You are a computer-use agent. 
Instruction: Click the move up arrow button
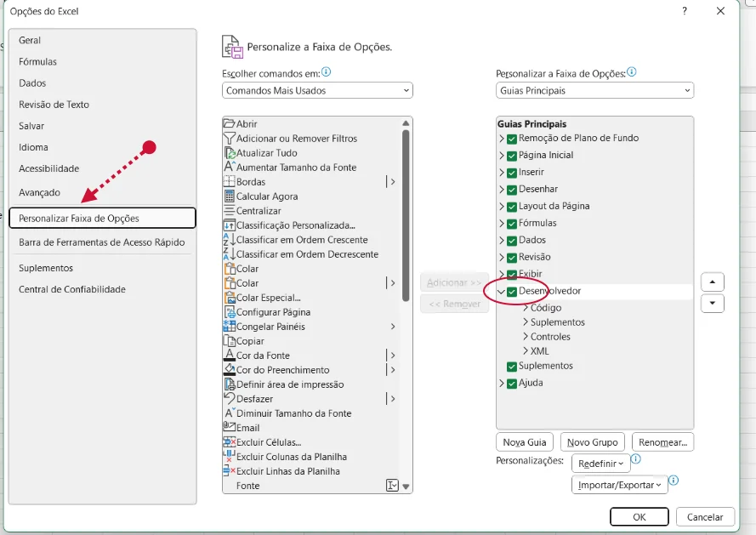tap(713, 282)
